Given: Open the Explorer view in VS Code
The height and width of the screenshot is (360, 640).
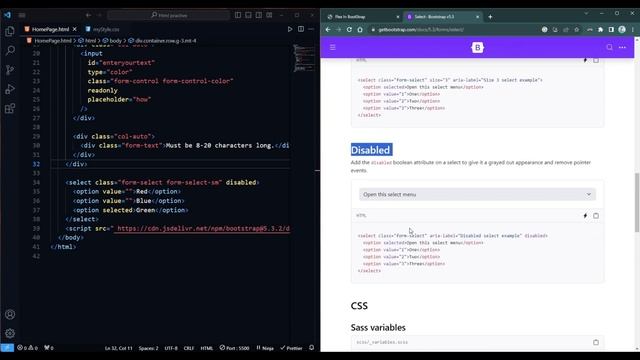Looking at the screenshot, I should pos(10,31).
